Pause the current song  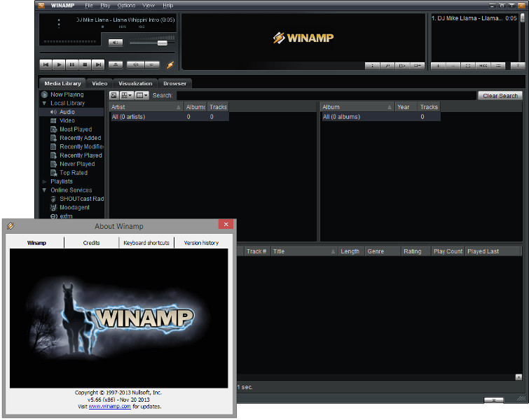[x=72, y=64]
